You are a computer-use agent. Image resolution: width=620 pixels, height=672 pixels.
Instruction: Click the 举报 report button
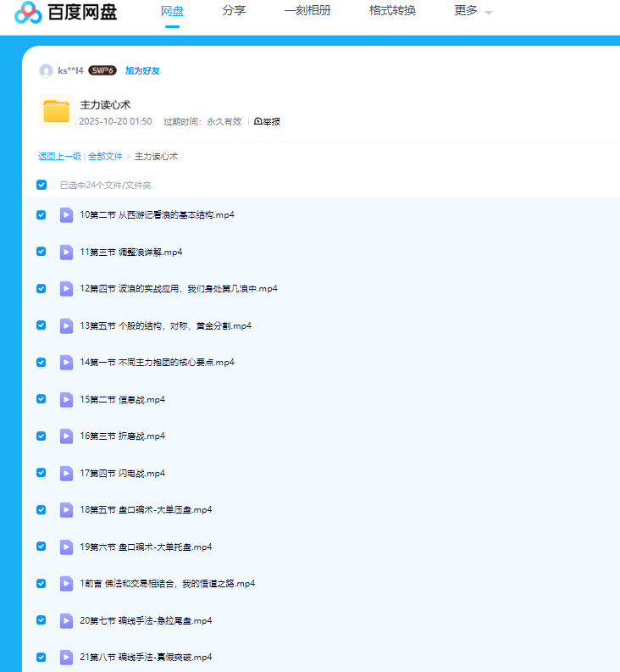click(267, 122)
